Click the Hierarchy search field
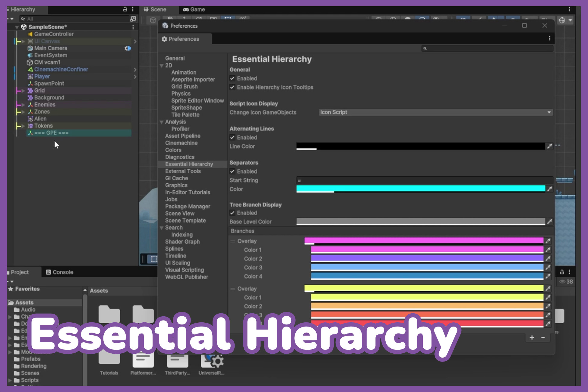The width and height of the screenshot is (588, 392). 74,19
